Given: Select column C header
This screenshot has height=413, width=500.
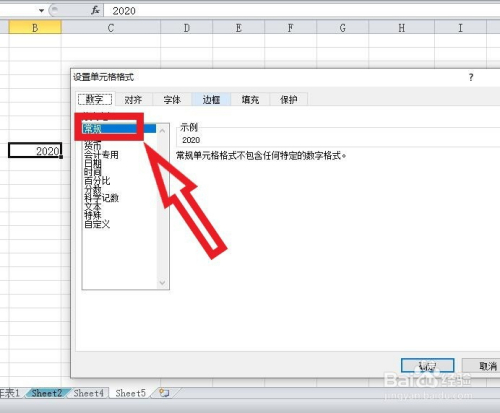Looking at the screenshot, I should [x=111, y=28].
